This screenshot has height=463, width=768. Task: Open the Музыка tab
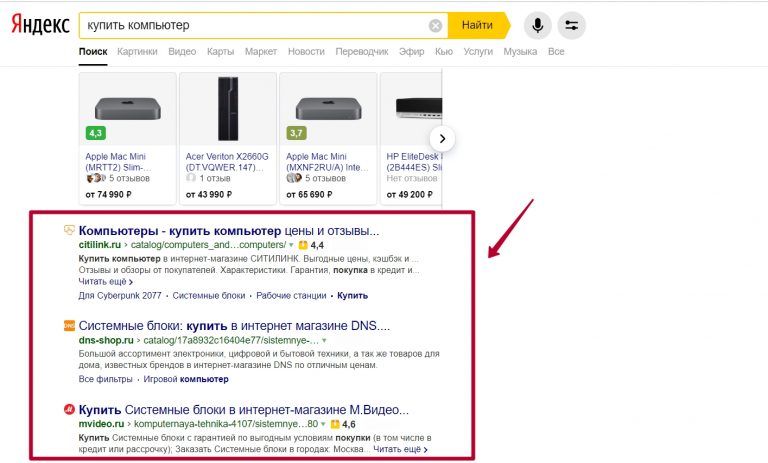click(x=520, y=51)
